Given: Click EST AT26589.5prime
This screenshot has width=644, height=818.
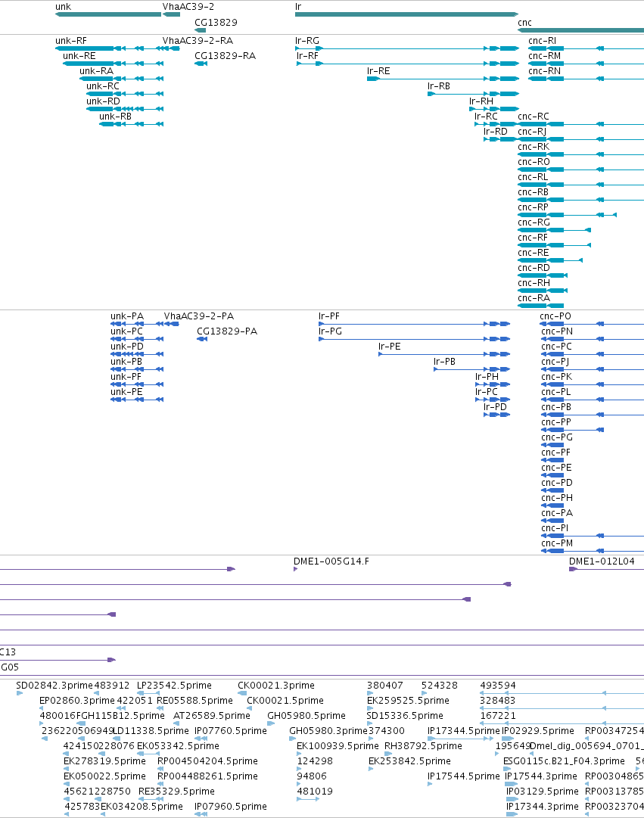Looking at the screenshot, I should [212, 716].
